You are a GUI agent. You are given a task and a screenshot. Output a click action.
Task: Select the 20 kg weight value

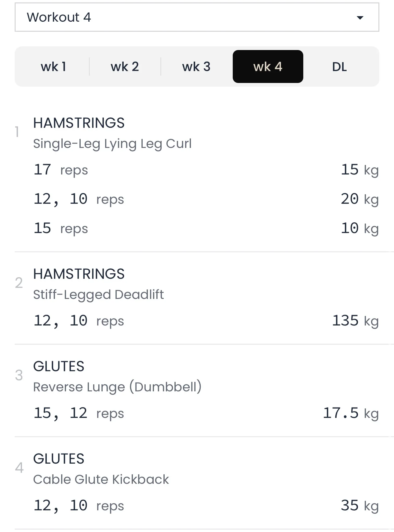click(x=359, y=199)
